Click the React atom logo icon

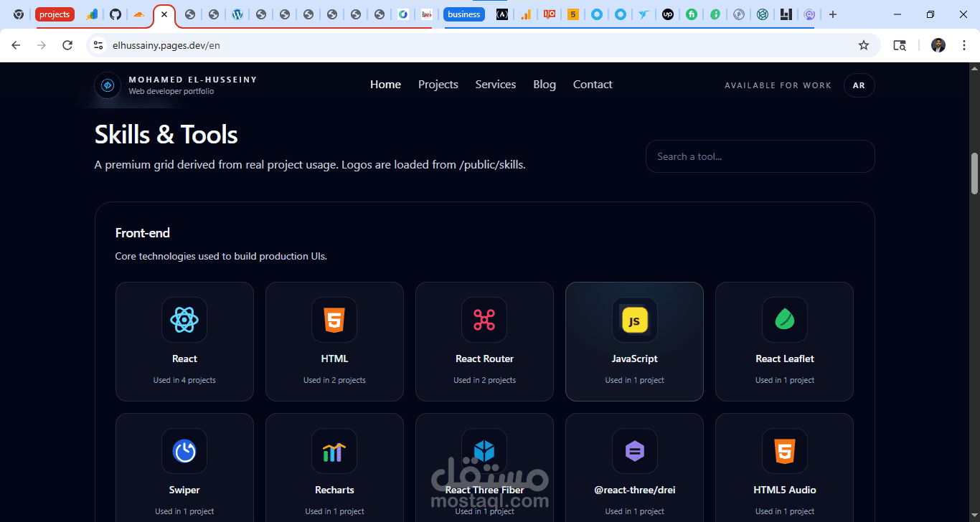click(x=184, y=320)
